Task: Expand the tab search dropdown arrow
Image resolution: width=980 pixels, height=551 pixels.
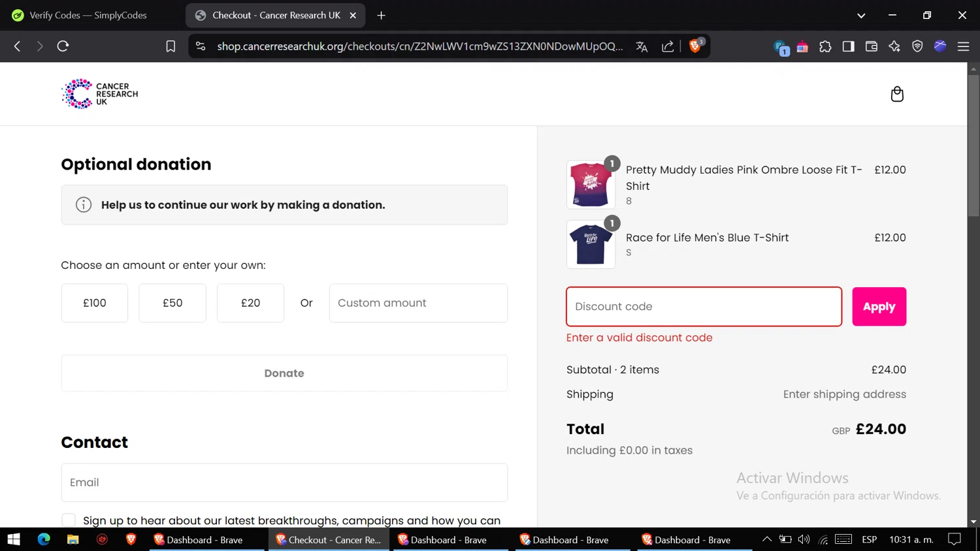Action: [861, 15]
